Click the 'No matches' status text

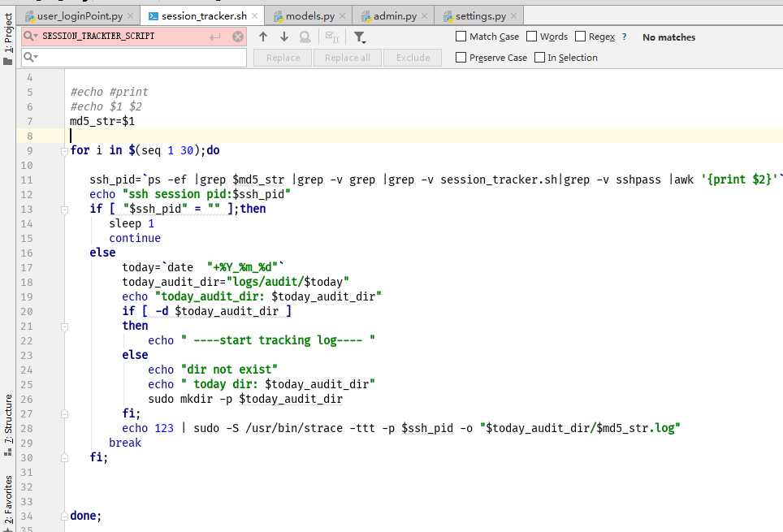click(668, 37)
